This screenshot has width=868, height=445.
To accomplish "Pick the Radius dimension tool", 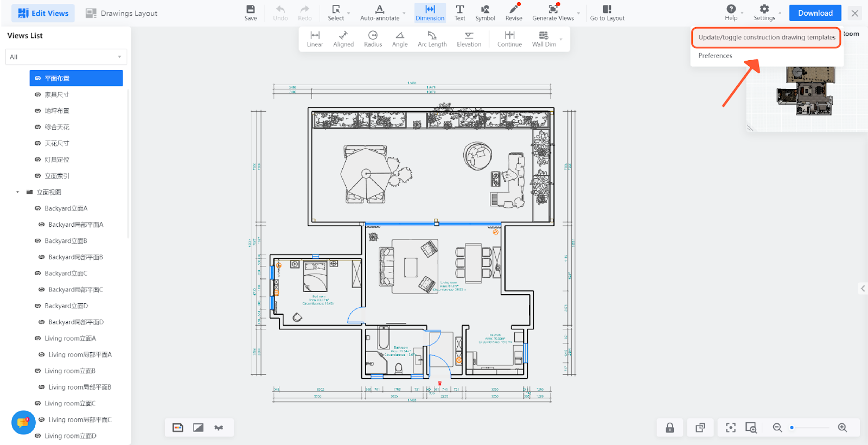I will tap(373, 39).
